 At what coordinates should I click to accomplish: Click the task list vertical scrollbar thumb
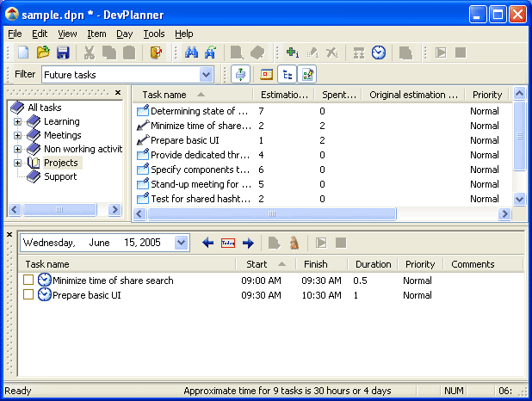pyautogui.click(x=519, y=136)
